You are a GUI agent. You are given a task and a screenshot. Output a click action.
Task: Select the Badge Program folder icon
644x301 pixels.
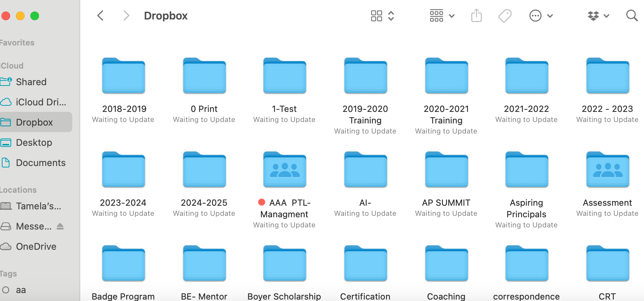click(x=124, y=263)
